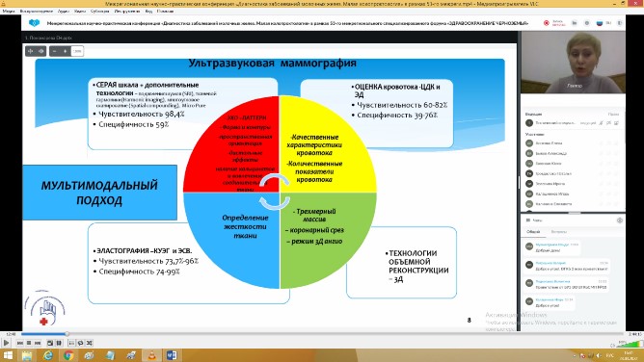Click the playback seek bar handle
Image resolution: width=644 pixels, height=362 pixels.
click(67, 334)
